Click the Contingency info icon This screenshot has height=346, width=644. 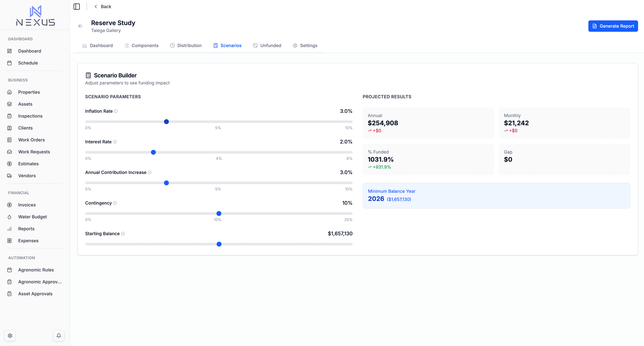click(x=115, y=203)
